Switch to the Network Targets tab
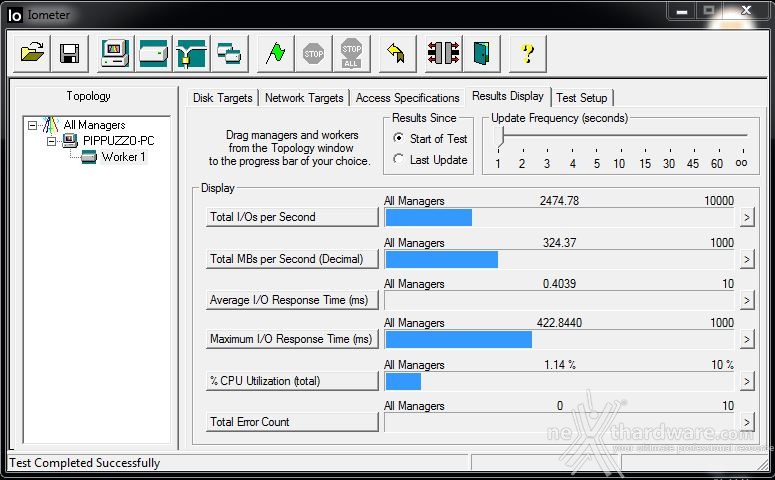 [304, 98]
